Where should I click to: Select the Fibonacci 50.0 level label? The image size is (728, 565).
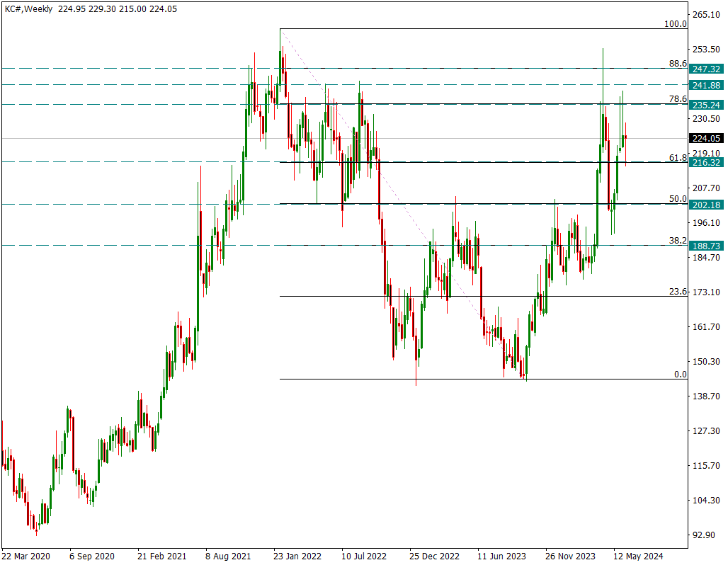pos(678,199)
